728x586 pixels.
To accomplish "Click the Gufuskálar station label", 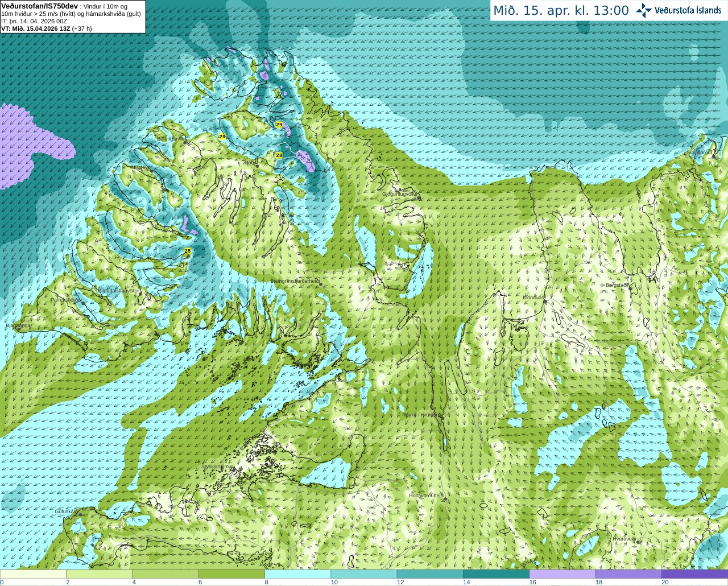I will [66, 511].
